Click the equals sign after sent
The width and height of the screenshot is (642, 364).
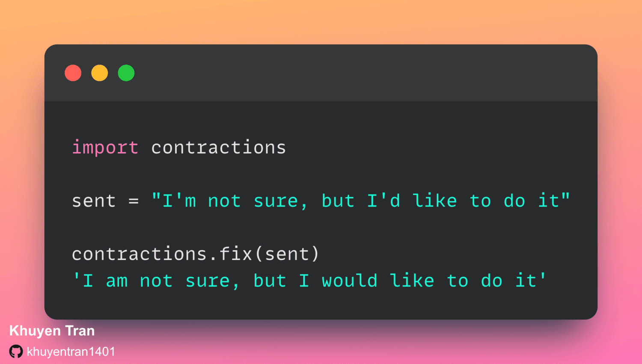[134, 201]
